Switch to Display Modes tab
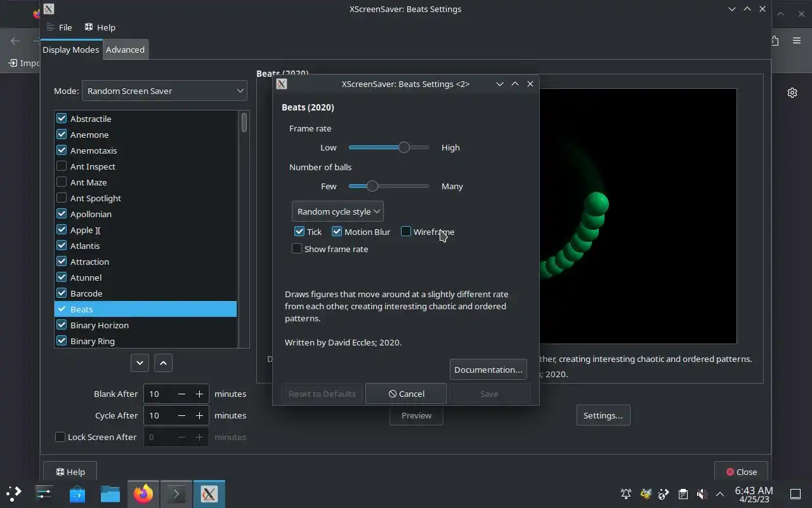Viewport: 812px width, 508px height. (70, 50)
